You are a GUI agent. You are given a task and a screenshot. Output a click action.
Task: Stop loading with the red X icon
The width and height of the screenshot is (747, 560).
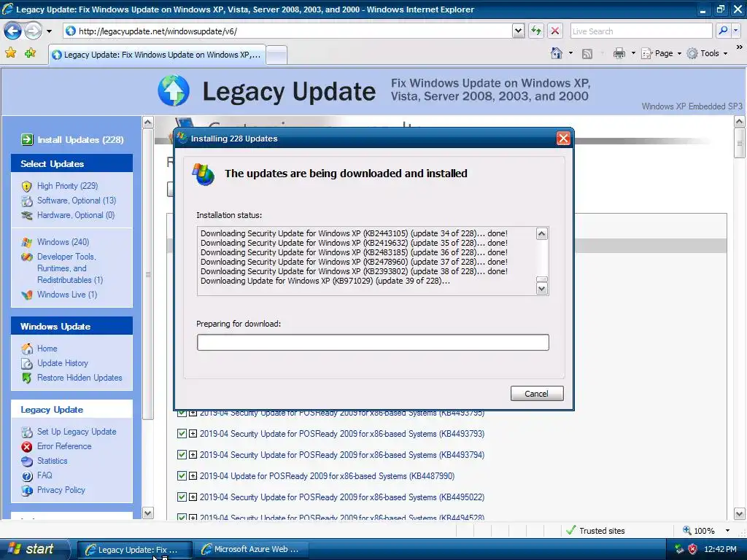pyautogui.click(x=555, y=31)
